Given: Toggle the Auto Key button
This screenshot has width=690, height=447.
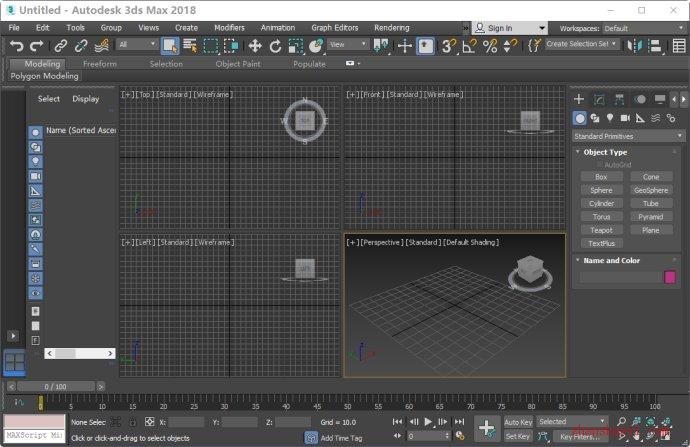Looking at the screenshot, I should (518, 422).
